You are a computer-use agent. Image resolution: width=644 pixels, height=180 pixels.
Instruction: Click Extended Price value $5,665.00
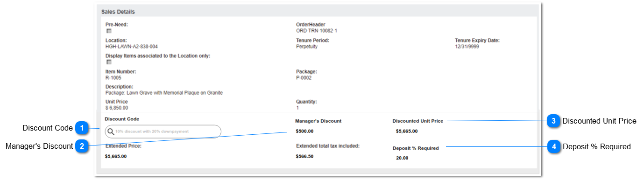pyautogui.click(x=116, y=156)
